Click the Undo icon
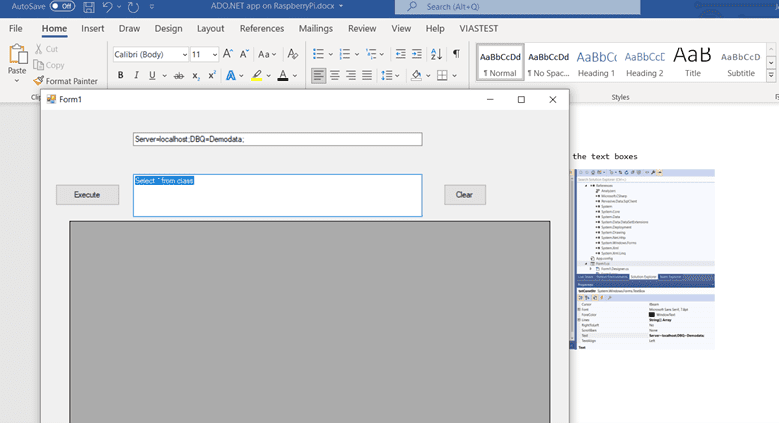The height and width of the screenshot is (423, 779). (x=107, y=7)
